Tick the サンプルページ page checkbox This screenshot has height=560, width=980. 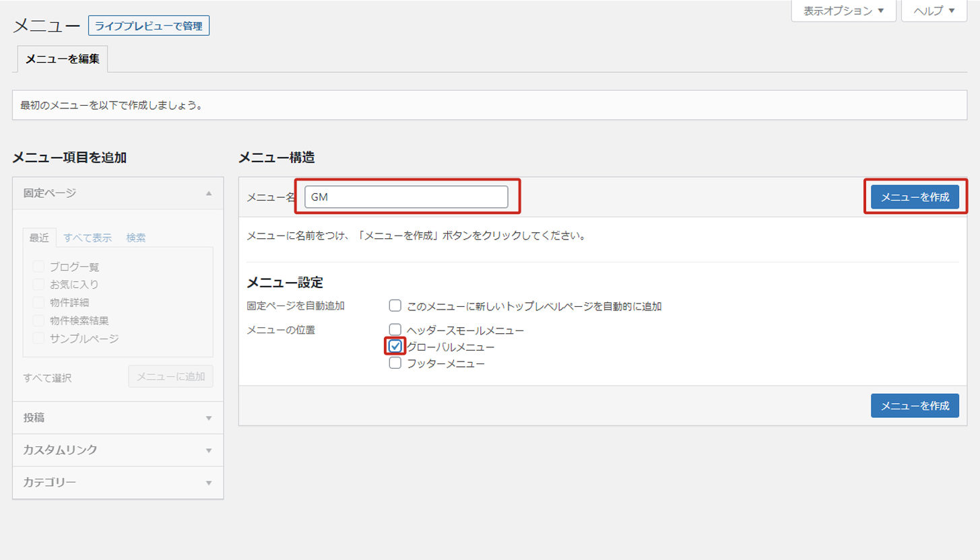(x=38, y=338)
